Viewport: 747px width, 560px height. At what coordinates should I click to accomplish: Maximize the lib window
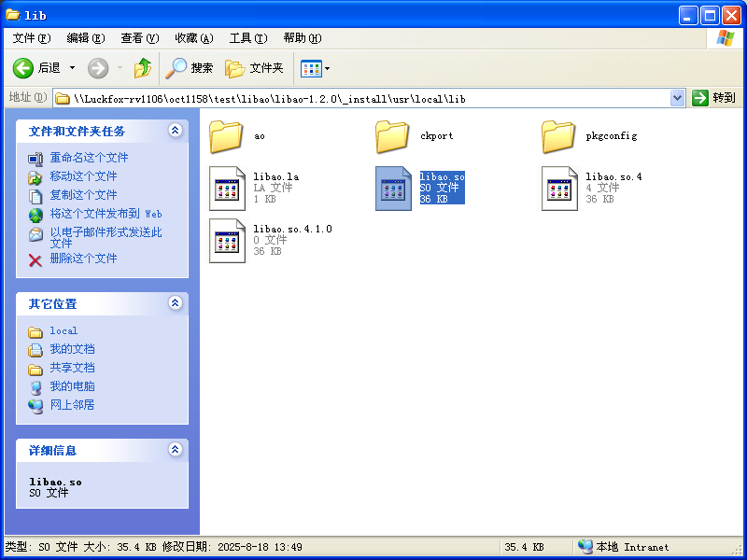point(710,16)
